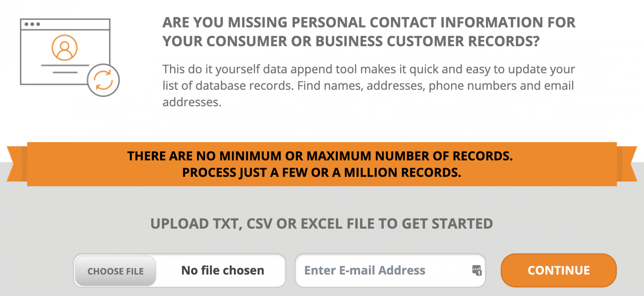
Task: Click 'YOUR CONSUMER OR BUSINESS CUSTOMER RECORDS?' line
Action: click(351, 41)
